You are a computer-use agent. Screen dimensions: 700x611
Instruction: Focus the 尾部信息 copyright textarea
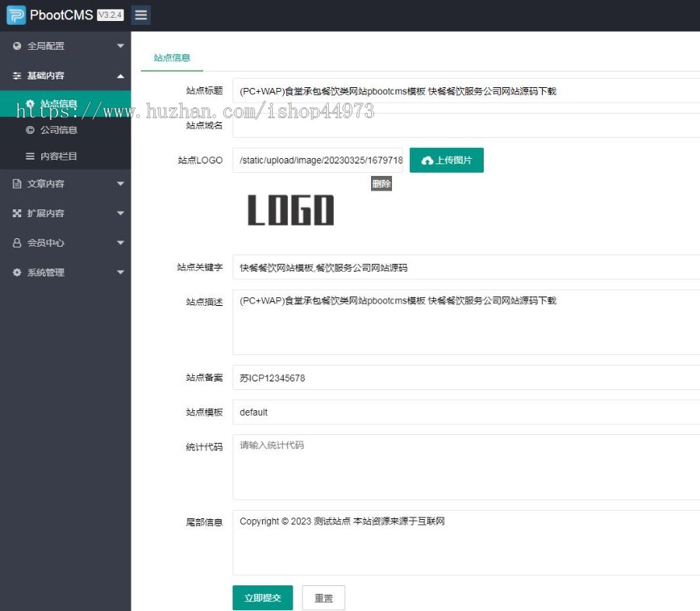[x=466, y=543]
